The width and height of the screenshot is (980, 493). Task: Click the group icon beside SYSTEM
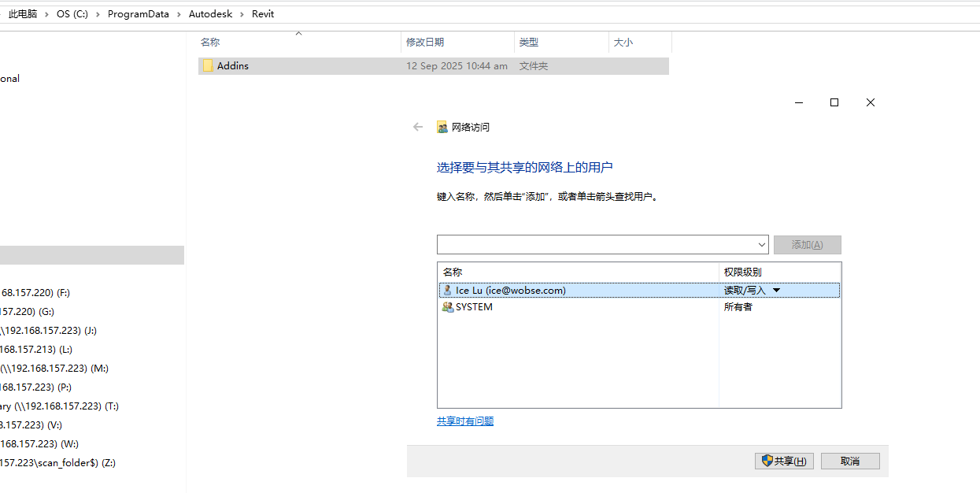point(448,307)
